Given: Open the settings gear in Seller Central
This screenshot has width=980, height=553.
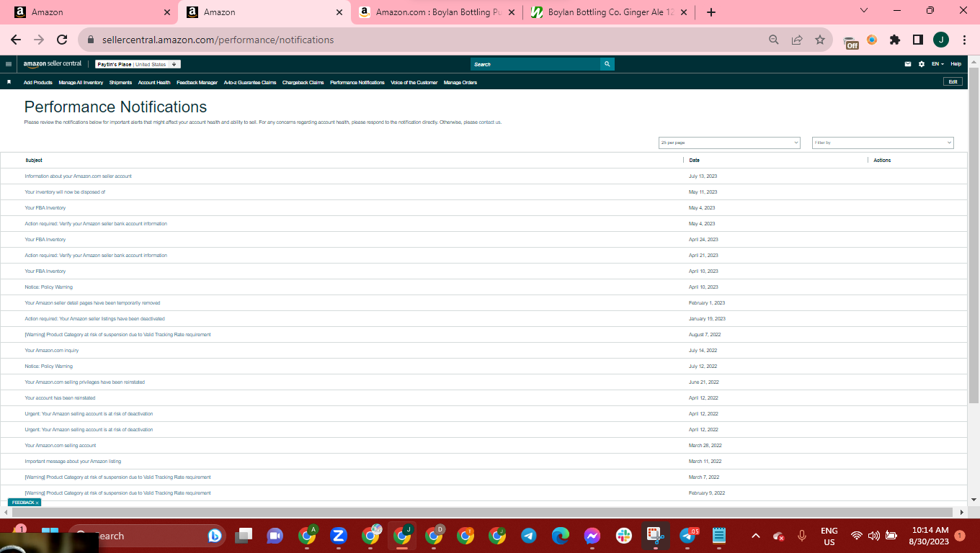Looking at the screenshot, I should tap(922, 64).
